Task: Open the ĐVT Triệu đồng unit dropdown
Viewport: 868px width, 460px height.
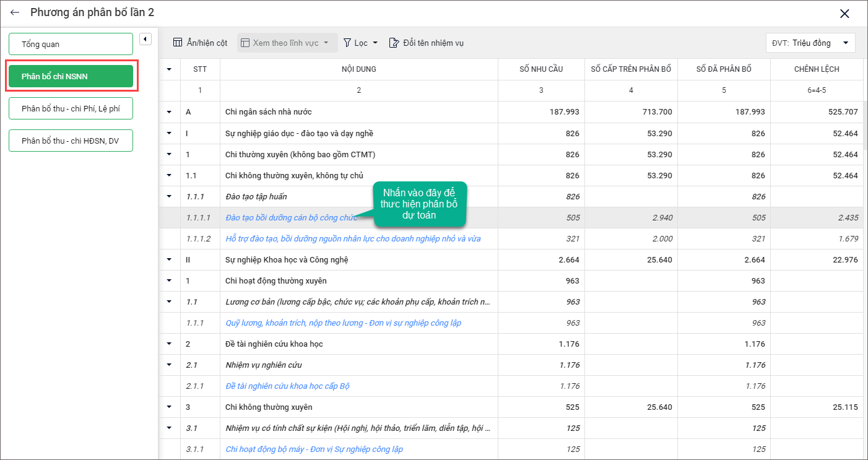Action: point(810,43)
